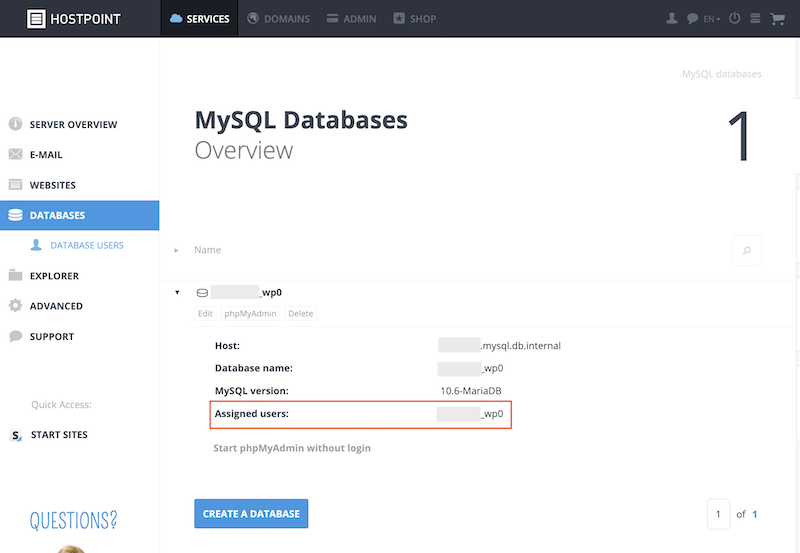Click the phpMyAdmin button
Viewport: 800px width, 553px height.
click(251, 313)
